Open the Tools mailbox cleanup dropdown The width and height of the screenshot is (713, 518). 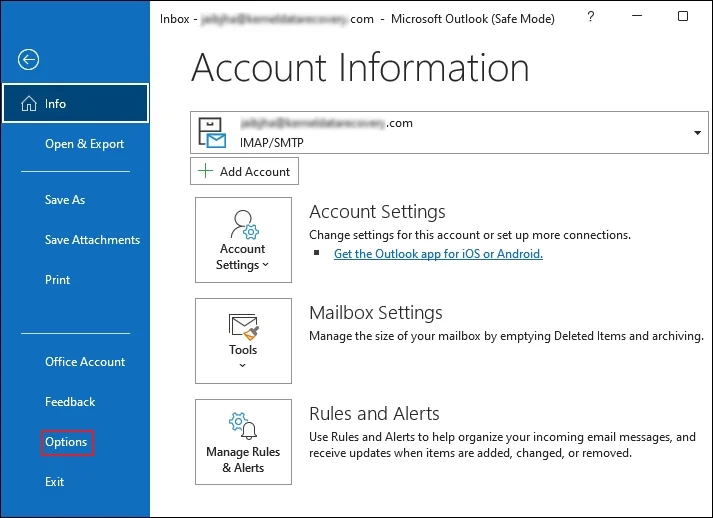pos(243,341)
